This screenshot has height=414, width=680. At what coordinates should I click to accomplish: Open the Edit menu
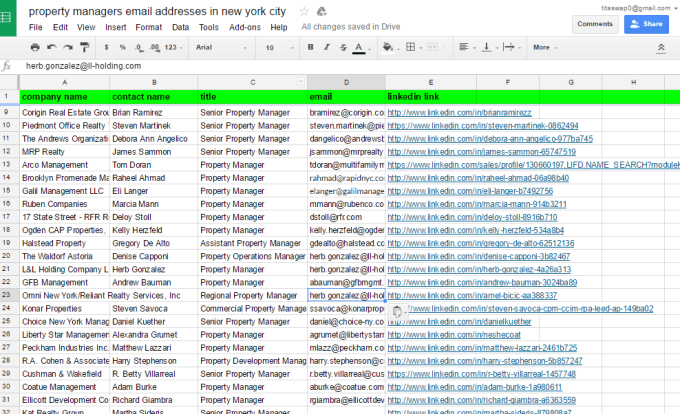coord(60,27)
